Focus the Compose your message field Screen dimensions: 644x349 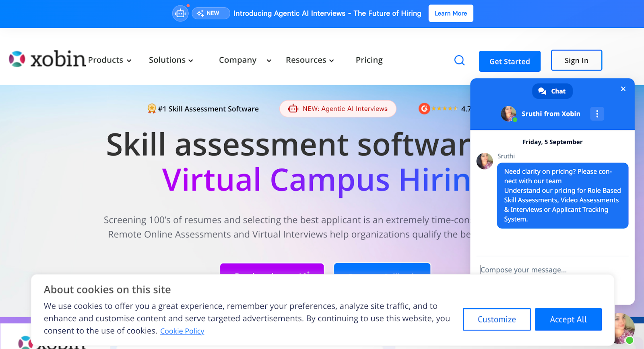click(x=552, y=270)
